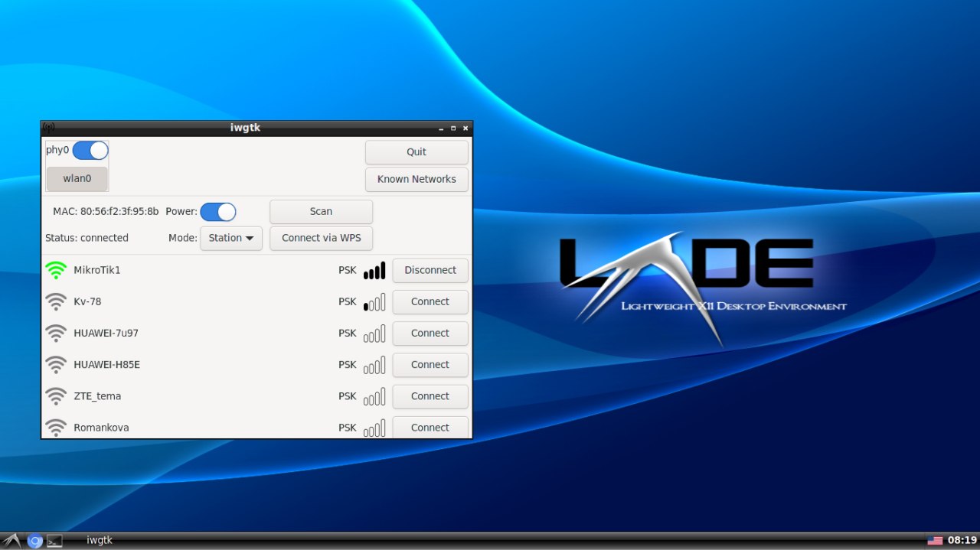Screen dimensions: 980x550
Task: Start a Scan for networks
Action: [321, 212]
